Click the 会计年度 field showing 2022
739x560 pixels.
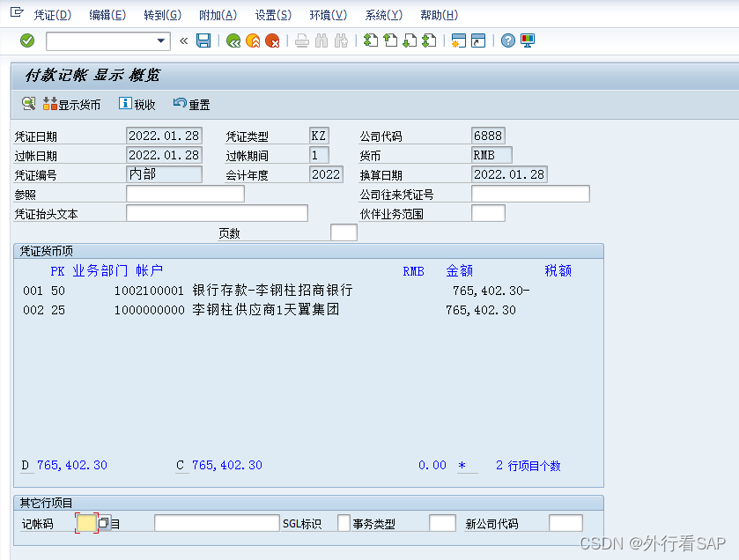326,174
